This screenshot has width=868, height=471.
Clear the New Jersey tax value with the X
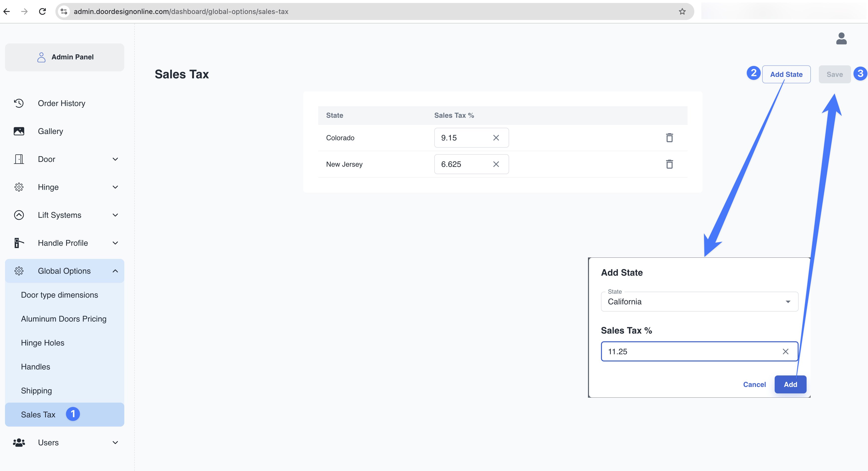click(x=496, y=164)
